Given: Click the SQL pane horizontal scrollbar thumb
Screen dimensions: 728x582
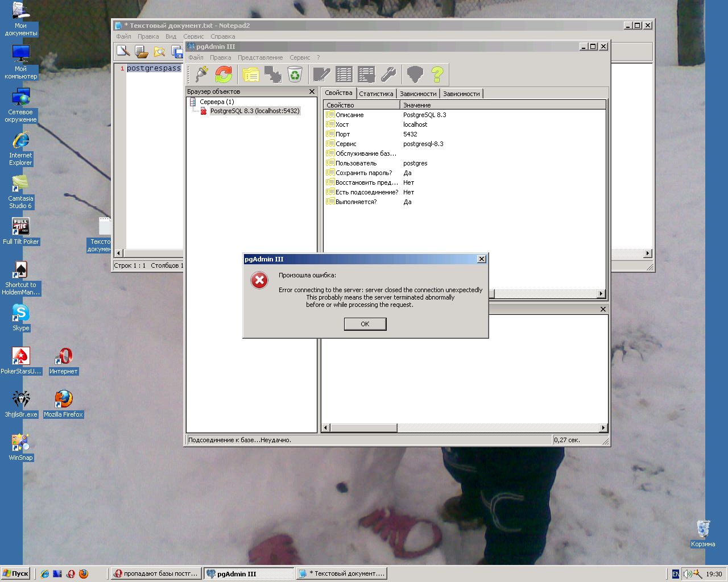Looking at the screenshot, I should point(363,427).
